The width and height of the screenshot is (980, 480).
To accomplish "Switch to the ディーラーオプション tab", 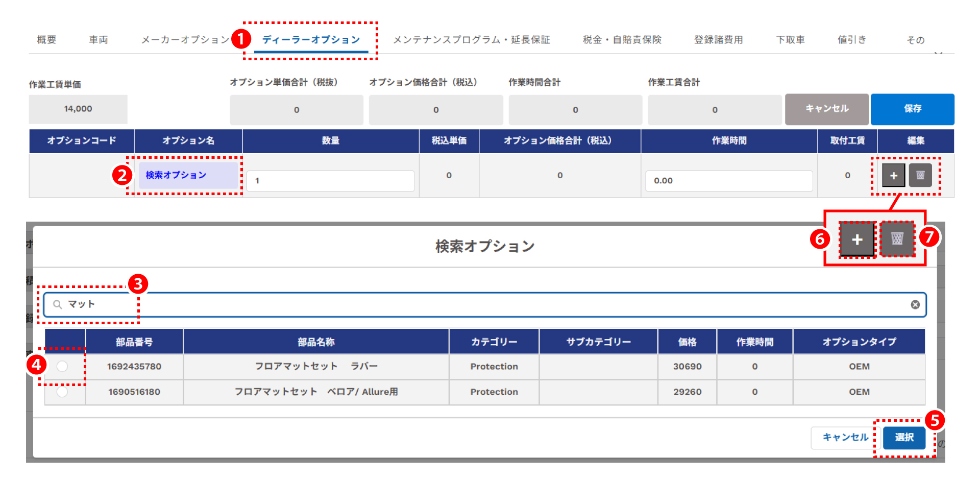I will click(x=311, y=40).
